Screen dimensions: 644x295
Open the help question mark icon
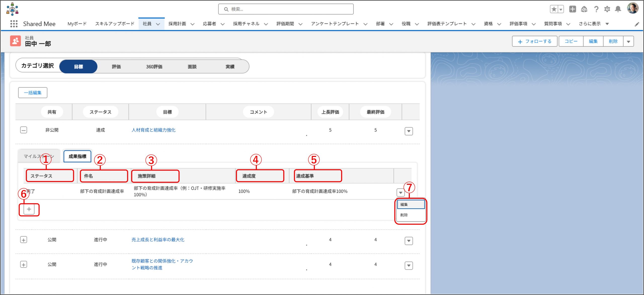click(x=596, y=9)
